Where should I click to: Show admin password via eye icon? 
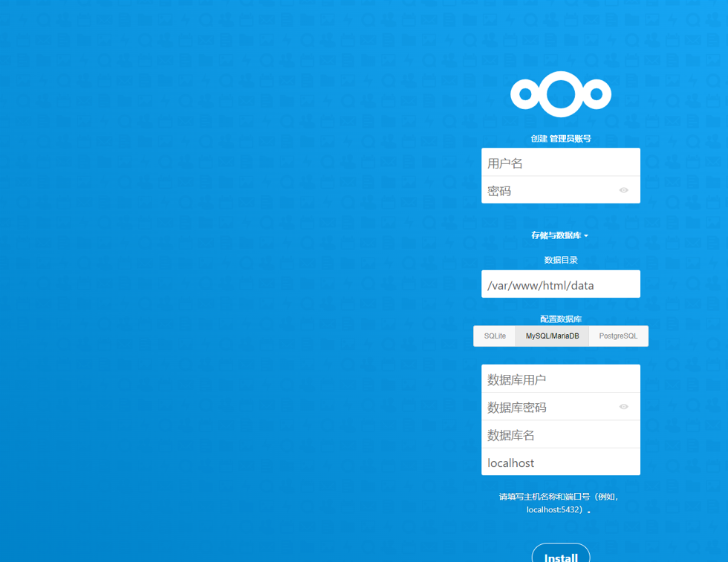(x=623, y=190)
